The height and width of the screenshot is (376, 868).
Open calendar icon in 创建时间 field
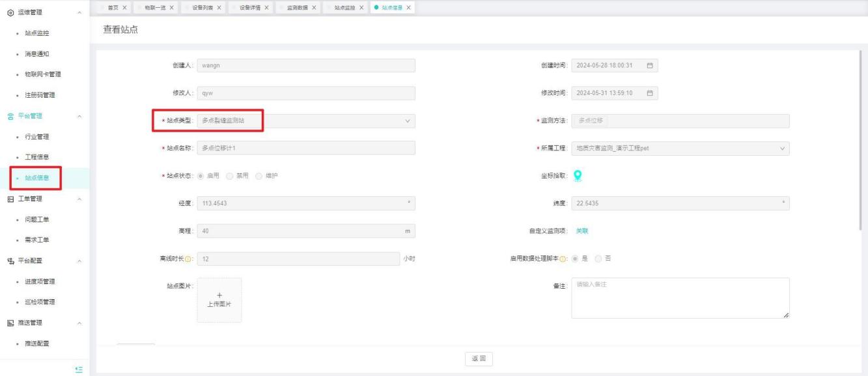click(649, 65)
